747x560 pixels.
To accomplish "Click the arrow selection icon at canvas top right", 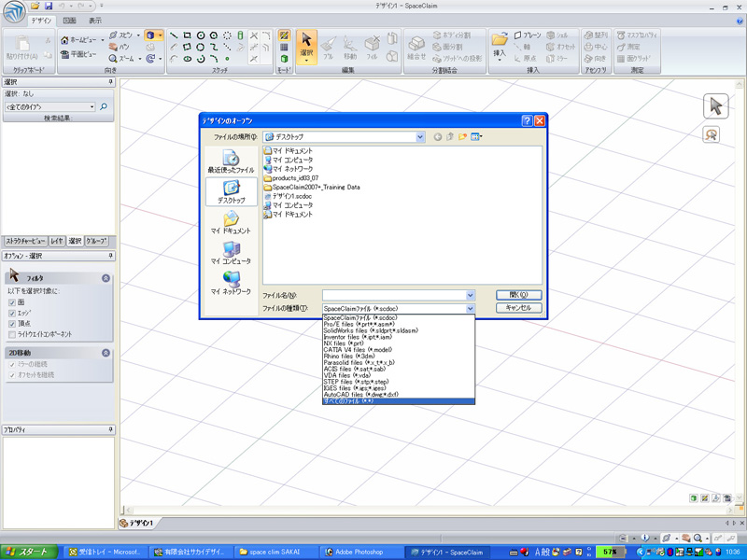I will 715,105.
